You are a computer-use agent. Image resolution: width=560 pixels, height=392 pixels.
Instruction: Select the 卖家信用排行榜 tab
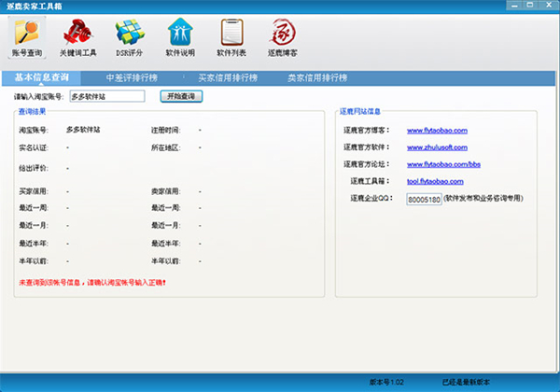coord(316,77)
